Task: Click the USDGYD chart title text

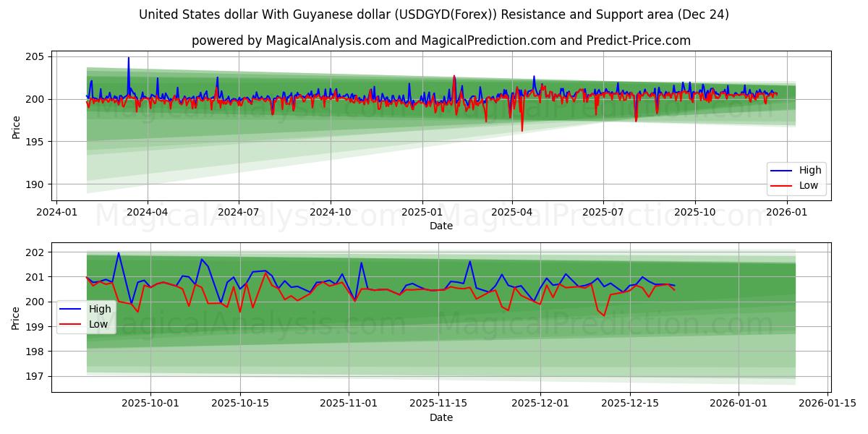Action: click(x=434, y=14)
